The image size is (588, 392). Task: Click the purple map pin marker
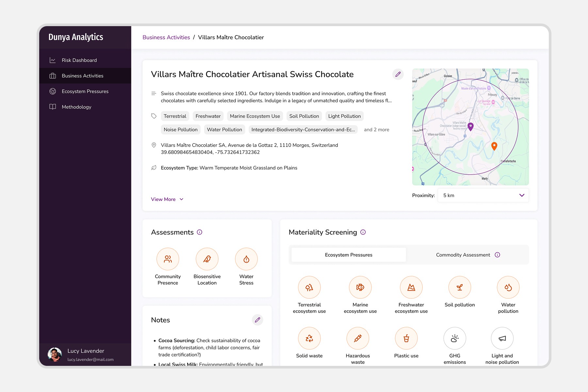(470, 127)
